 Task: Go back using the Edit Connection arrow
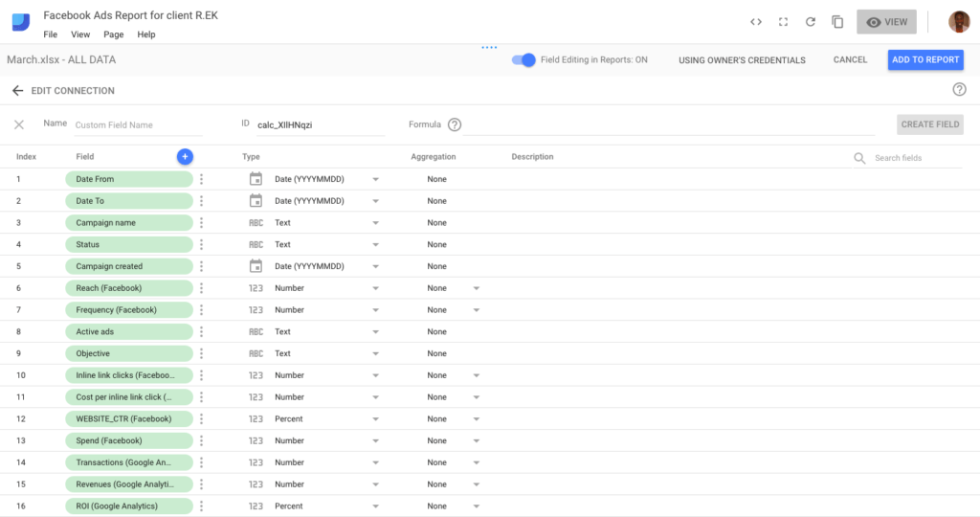[17, 91]
